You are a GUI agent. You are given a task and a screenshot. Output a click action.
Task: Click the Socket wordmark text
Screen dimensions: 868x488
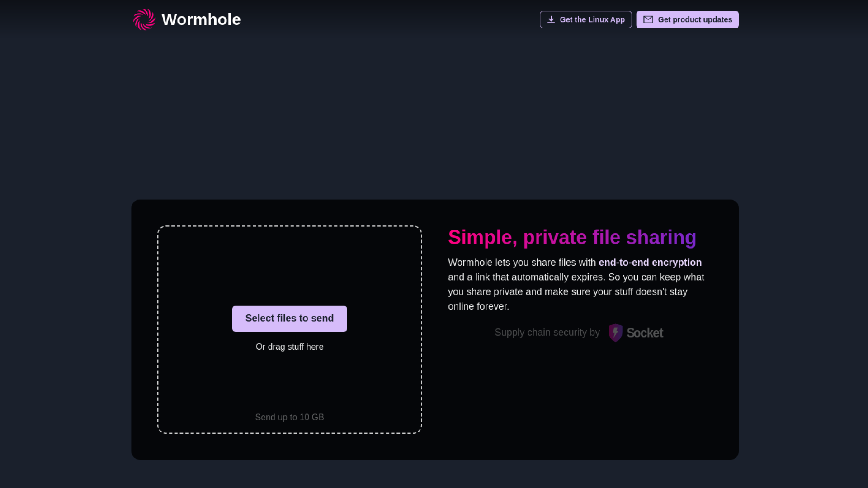coord(645,333)
